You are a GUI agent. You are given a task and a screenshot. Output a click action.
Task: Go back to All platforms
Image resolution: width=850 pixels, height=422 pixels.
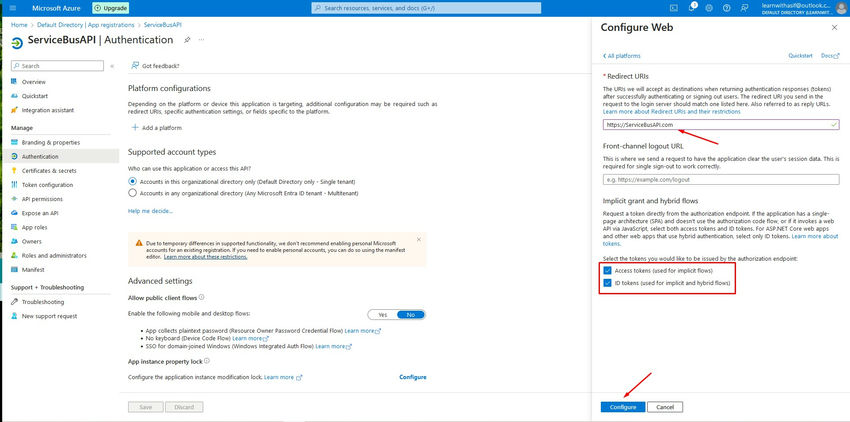coord(622,56)
